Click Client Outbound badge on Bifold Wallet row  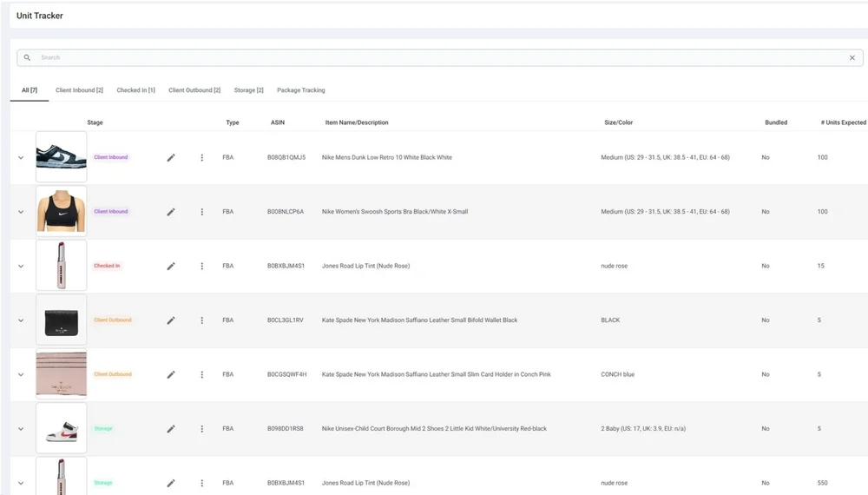[x=113, y=320]
